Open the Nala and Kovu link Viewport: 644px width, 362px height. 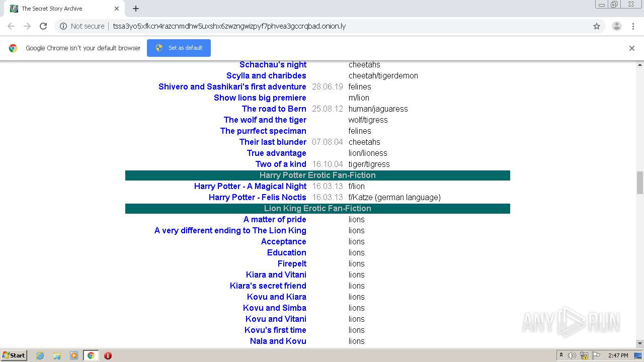point(278,341)
